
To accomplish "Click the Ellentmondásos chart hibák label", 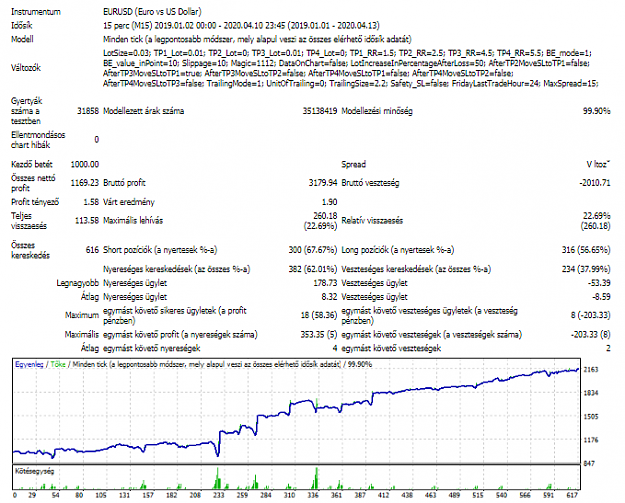I will point(38,140).
